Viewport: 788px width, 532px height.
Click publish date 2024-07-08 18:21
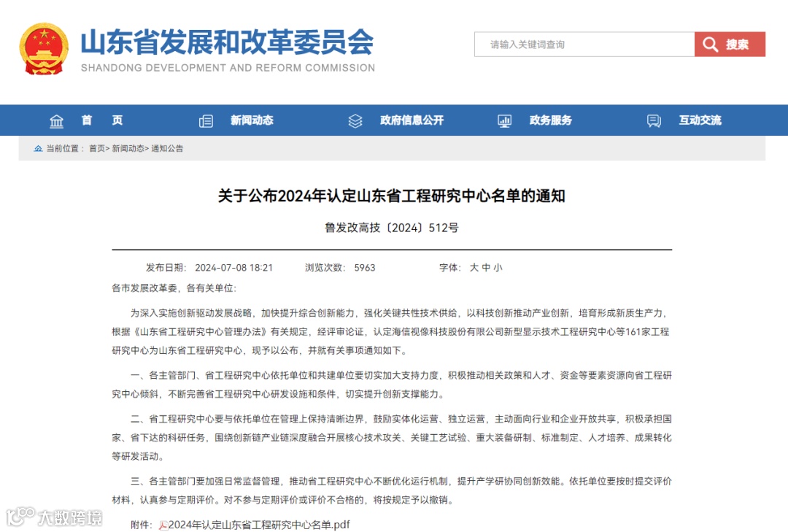coord(233,268)
